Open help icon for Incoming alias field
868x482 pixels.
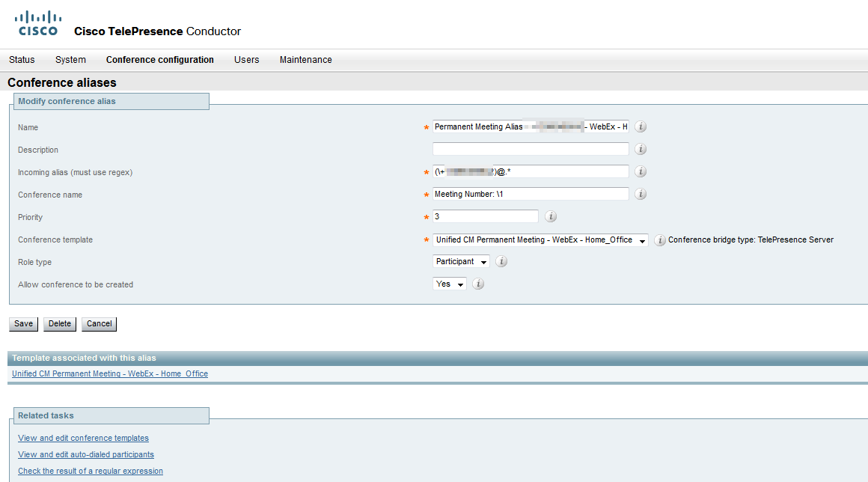(641, 171)
